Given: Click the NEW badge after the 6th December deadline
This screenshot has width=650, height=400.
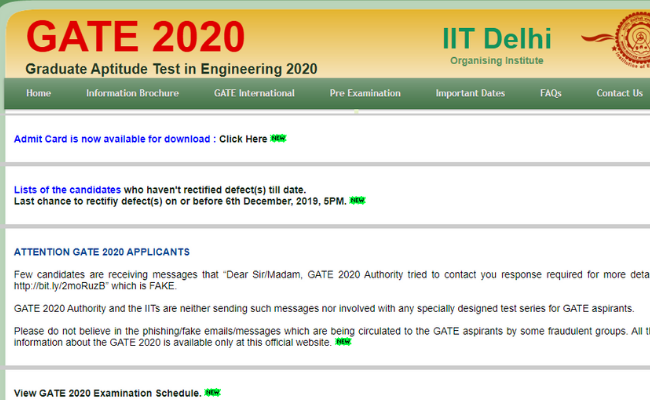Looking at the screenshot, I should coord(357,201).
